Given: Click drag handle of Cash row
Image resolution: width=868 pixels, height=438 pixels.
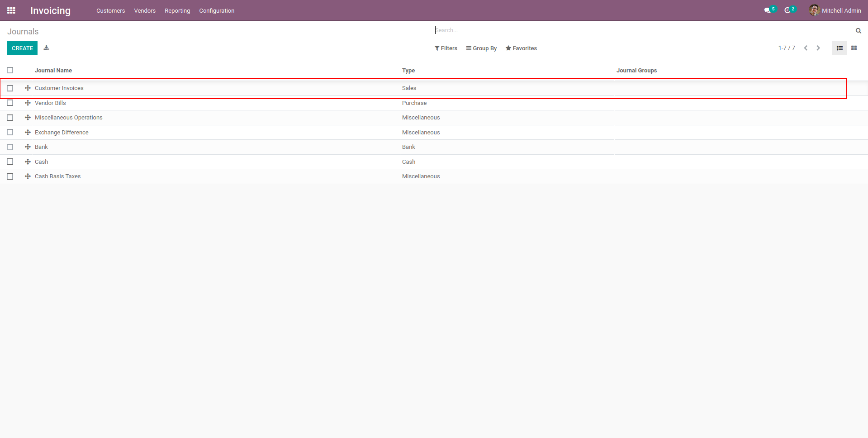Looking at the screenshot, I should pos(28,162).
